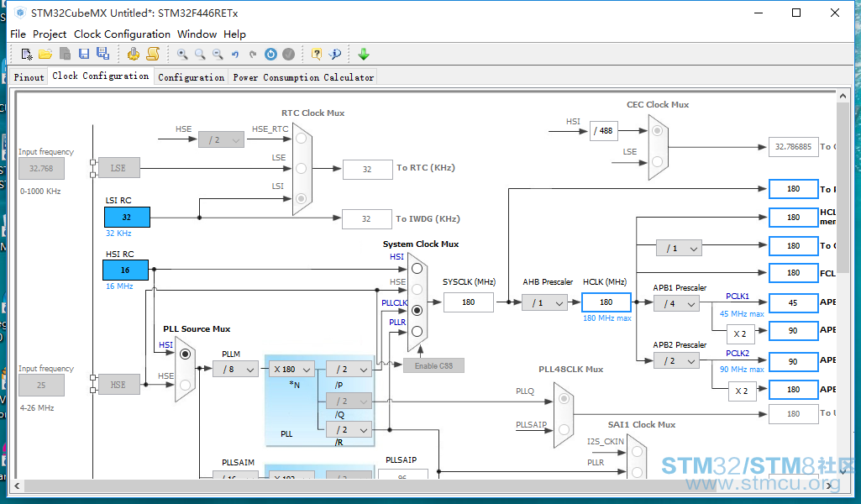The height and width of the screenshot is (504, 861).
Task: Click the Enable CSS button
Action: coord(433,365)
